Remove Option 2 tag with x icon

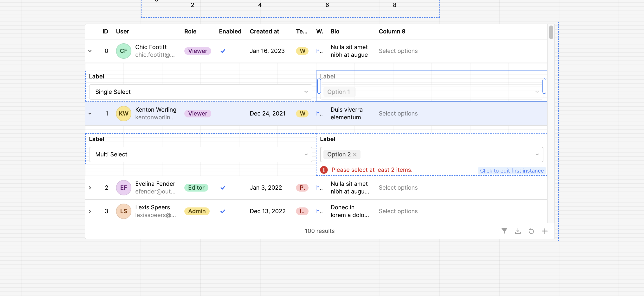(x=355, y=154)
